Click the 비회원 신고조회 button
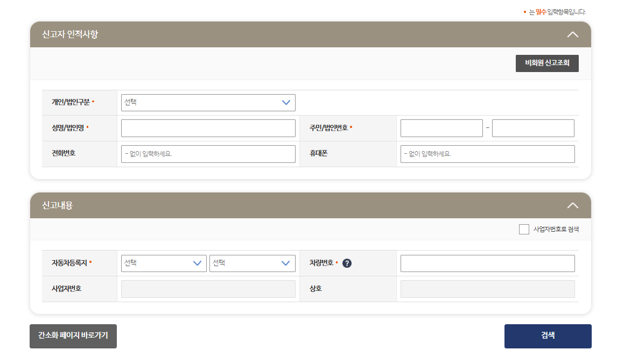This screenshot has width=617, height=364. [547, 63]
